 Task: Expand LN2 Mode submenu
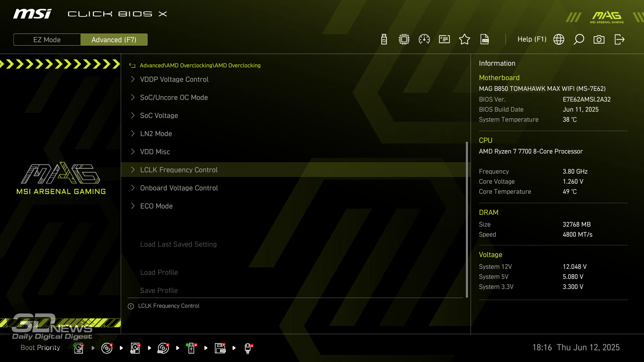295,134
